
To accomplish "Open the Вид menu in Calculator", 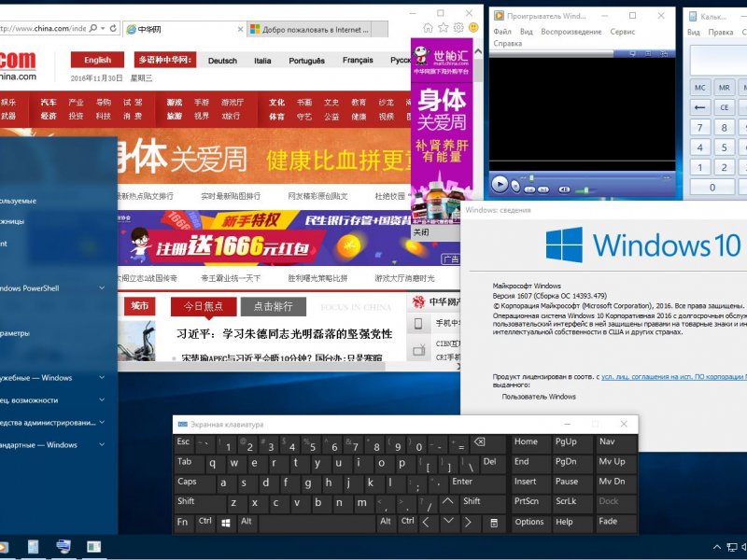I will 693,32.
